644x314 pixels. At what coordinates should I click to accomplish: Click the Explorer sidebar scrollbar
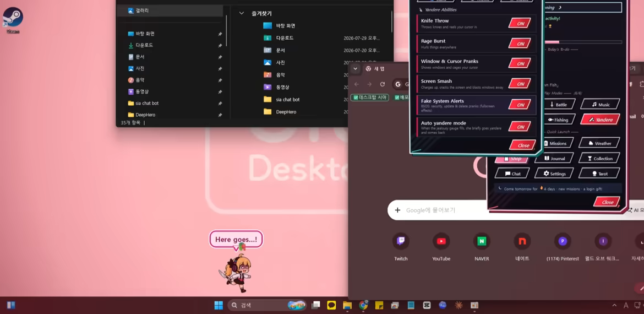pos(226,31)
